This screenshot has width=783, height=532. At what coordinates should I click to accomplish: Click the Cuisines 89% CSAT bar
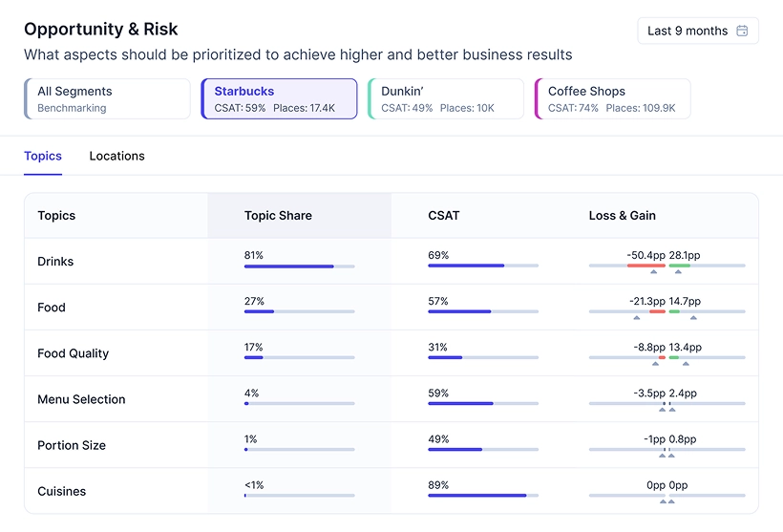(x=476, y=495)
